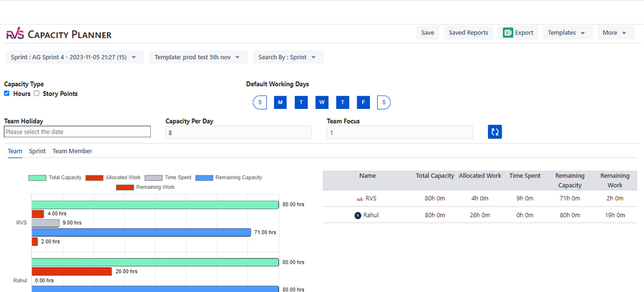The width and height of the screenshot is (644, 292).
Task: Click the RVS chart axis label
Action: tap(22, 223)
